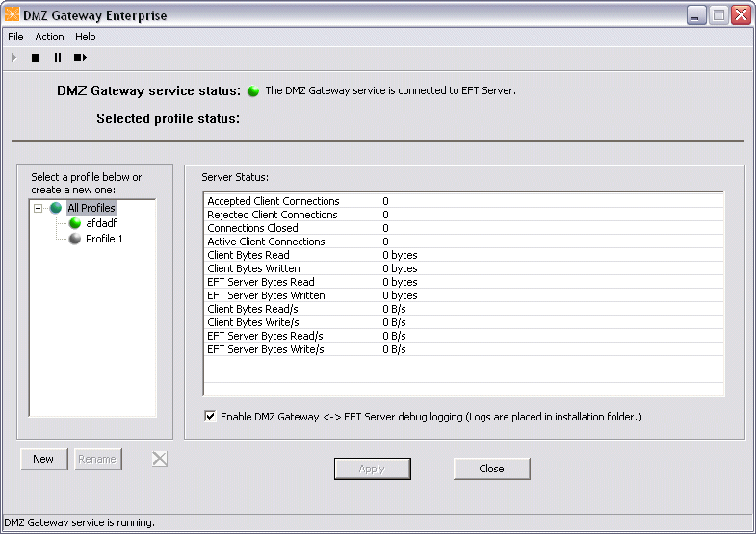This screenshot has height=534, width=756.
Task: Click the Close button
Action: coord(491,469)
